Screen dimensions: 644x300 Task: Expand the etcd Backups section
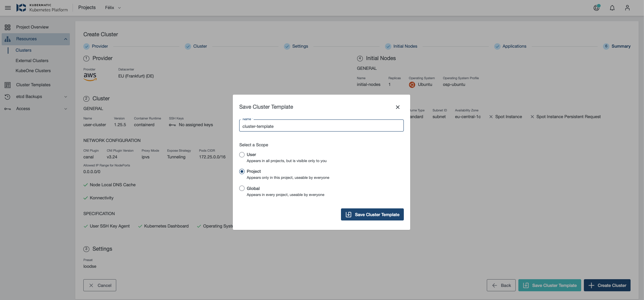point(66,97)
